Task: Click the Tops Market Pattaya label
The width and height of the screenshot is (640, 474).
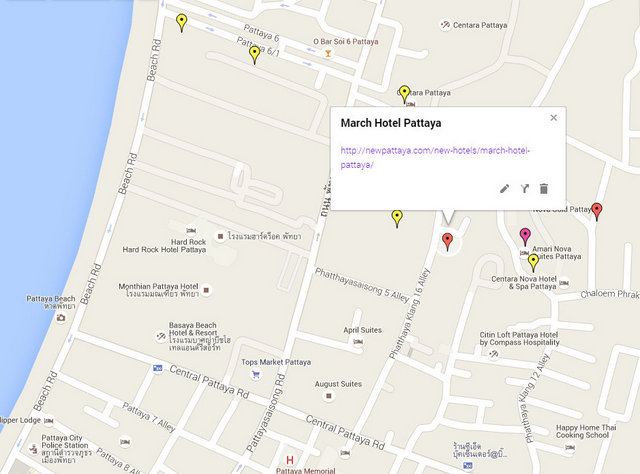Action: [x=276, y=362]
